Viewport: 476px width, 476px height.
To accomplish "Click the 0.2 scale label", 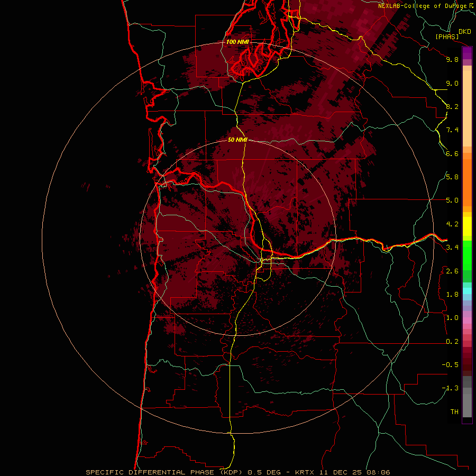I will coord(452,342).
